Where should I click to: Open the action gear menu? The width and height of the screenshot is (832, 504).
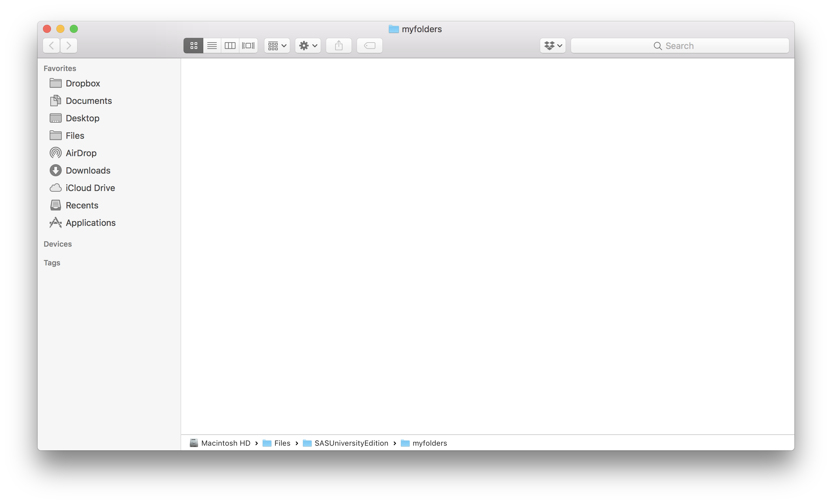(x=307, y=46)
